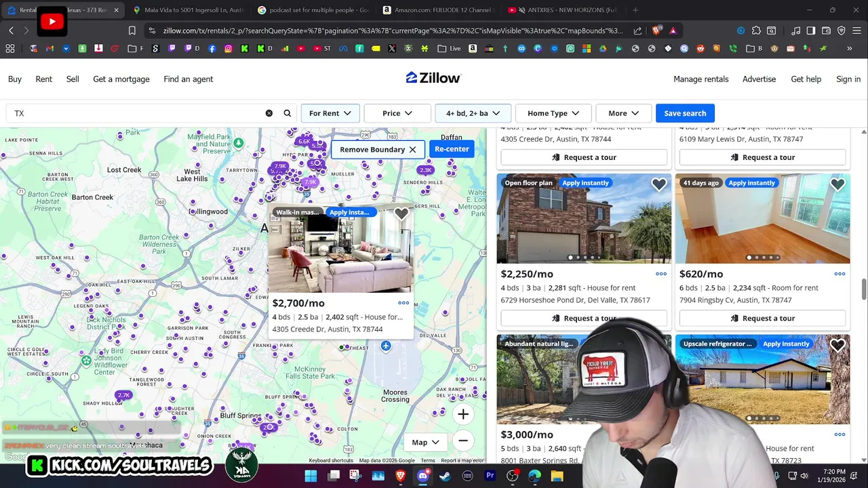The height and width of the screenshot is (488, 868).
Task: Zoom in on the map
Action: (x=463, y=414)
